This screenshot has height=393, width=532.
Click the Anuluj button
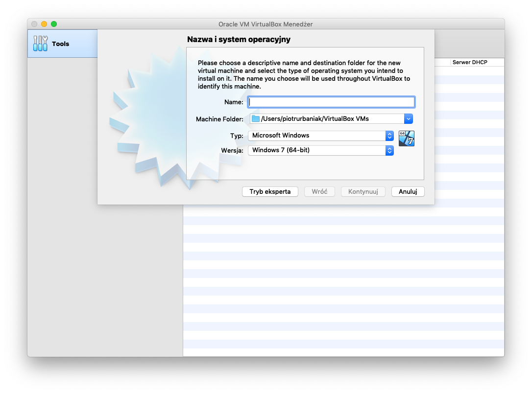(x=408, y=191)
